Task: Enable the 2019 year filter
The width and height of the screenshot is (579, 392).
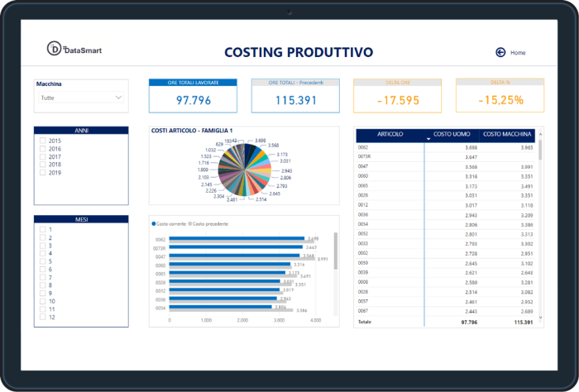Action: point(43,173)
